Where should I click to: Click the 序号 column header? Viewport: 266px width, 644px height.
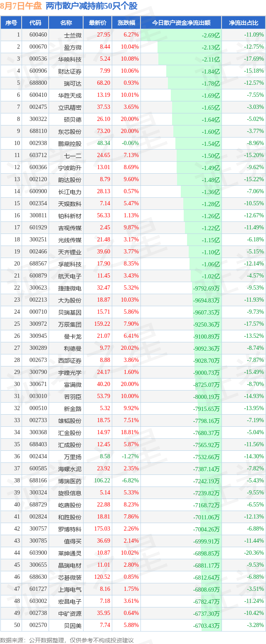tap(11, 23)
